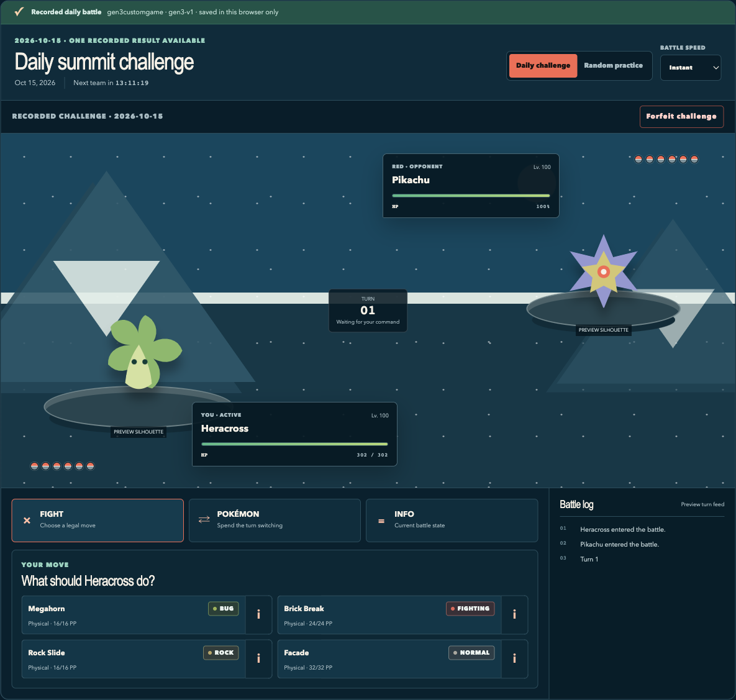Screen dimensions: 736x700
Task: Click the Preview Silhouette label under Heracross
Action: coord(139,432)
